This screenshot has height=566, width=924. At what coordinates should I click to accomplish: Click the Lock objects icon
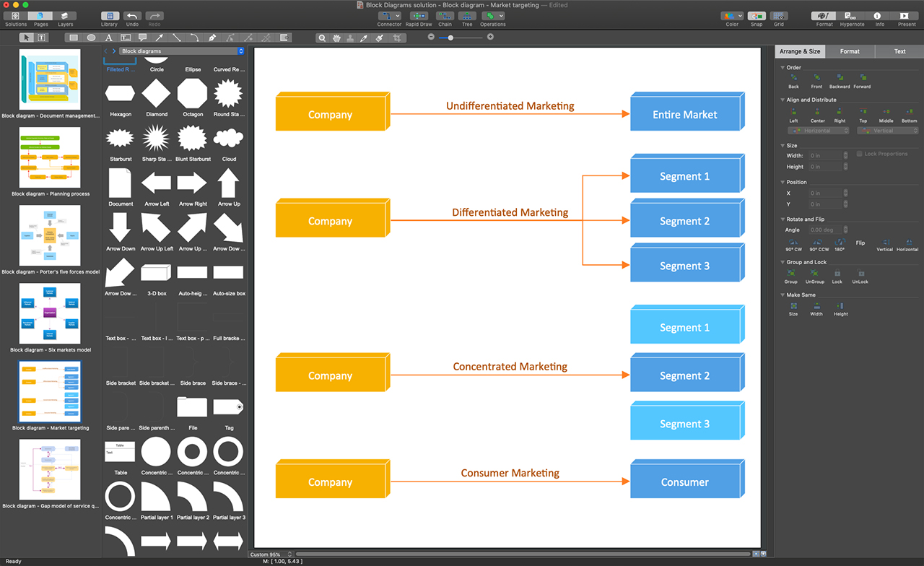837,272
